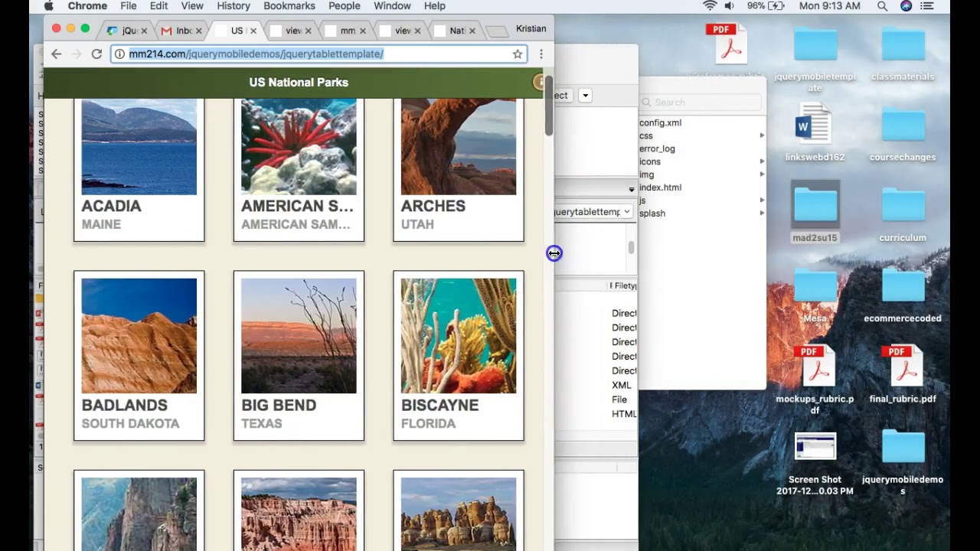Open the Edit menu

click(158, 6)
